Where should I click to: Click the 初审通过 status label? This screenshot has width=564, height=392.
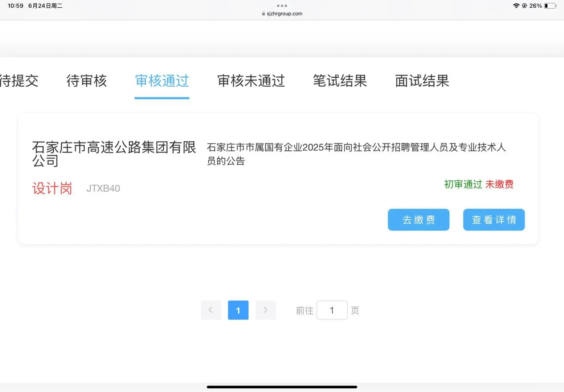tap(463, 184)
